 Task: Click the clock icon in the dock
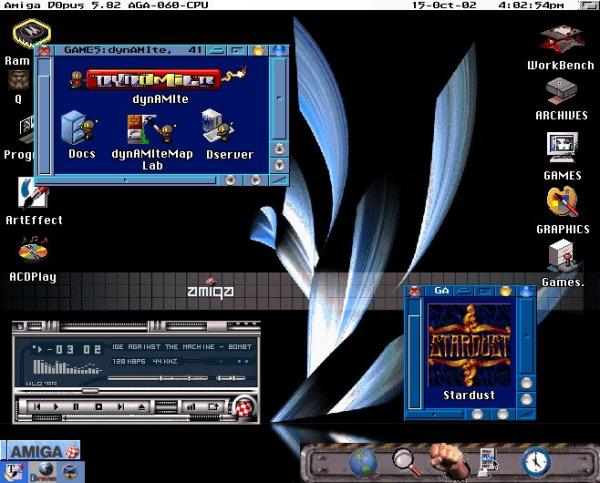pos(536,462)
